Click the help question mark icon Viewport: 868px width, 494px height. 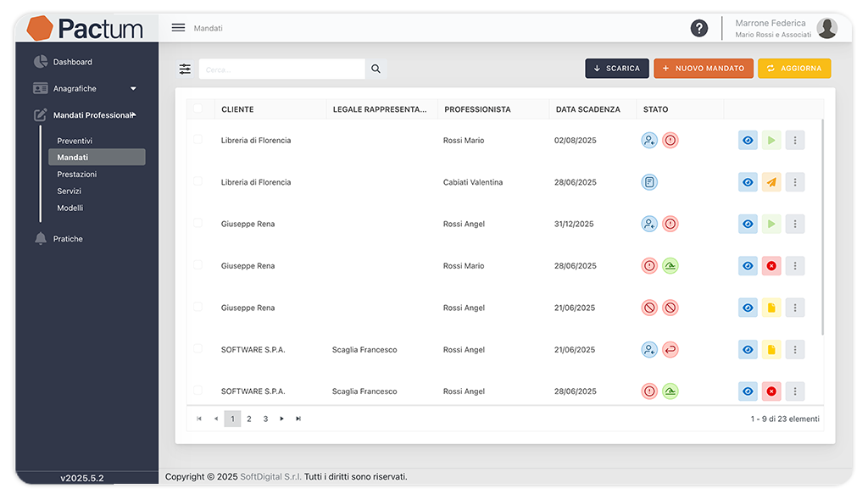coord(698,28)
